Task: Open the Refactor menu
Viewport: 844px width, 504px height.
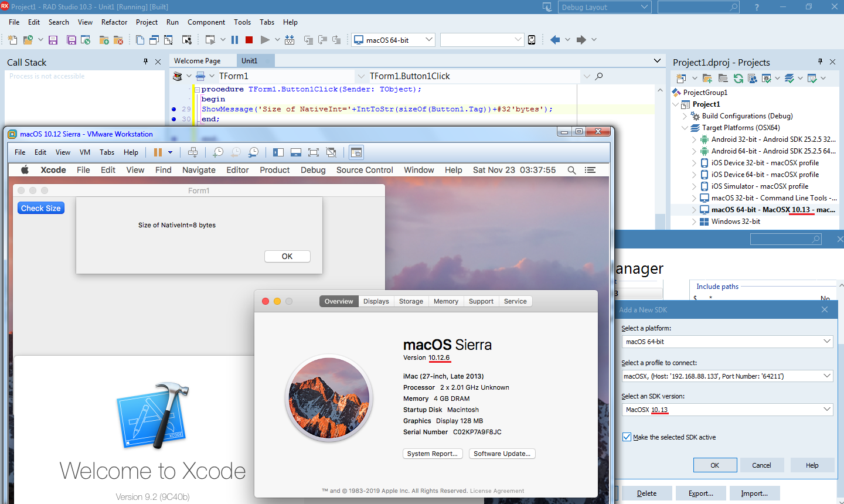Action: tap(114, 22)
